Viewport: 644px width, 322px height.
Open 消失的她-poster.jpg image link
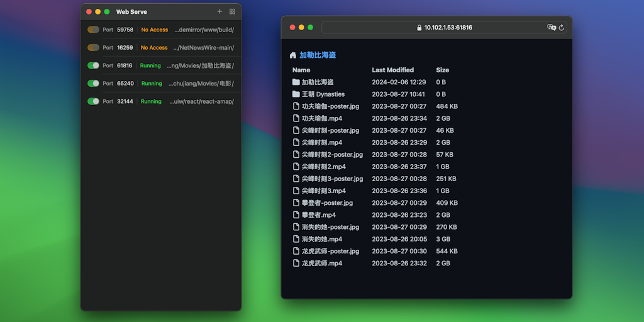[330, 227]
